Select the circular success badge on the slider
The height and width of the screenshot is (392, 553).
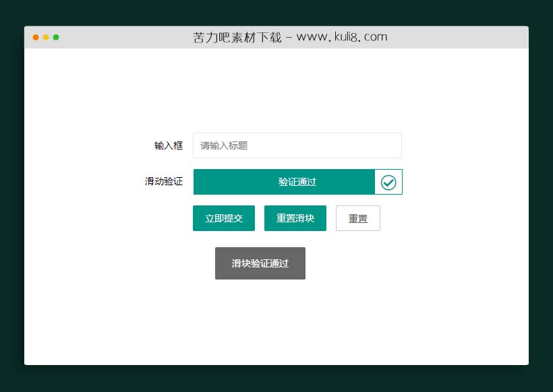click(x=388, y=181)
